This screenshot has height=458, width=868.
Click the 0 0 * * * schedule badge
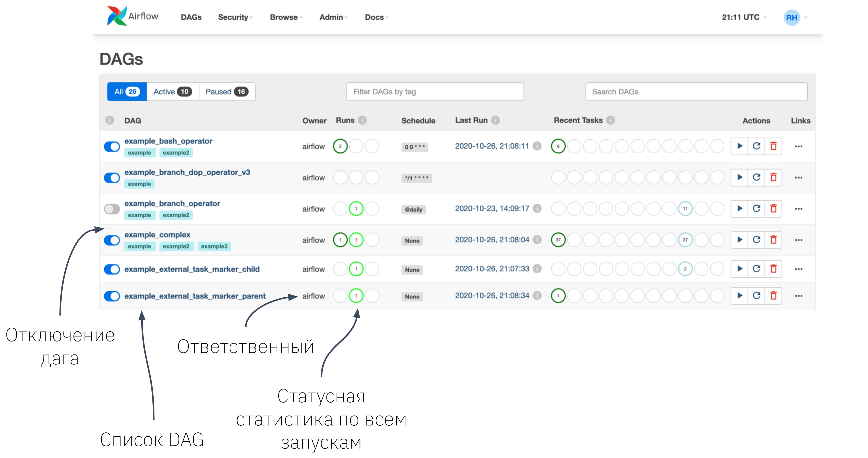click(x=414, y=147)
